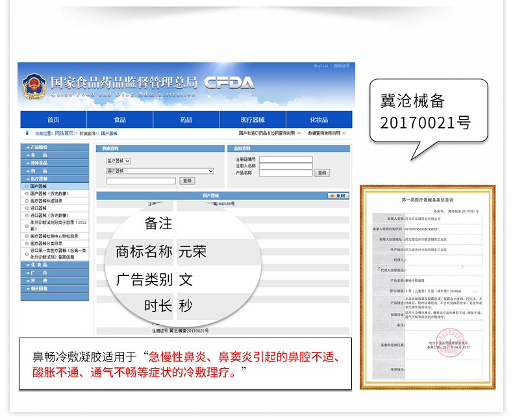Click the 国产器械 breadcrumb link
Viewport: 513px width, 420px height.
tap(109, 134)
